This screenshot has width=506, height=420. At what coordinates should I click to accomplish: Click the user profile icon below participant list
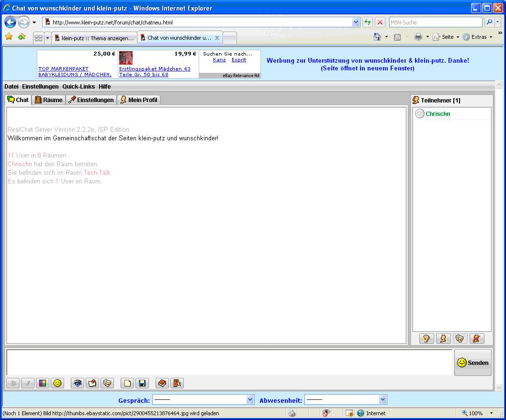(x=443, y=339)
